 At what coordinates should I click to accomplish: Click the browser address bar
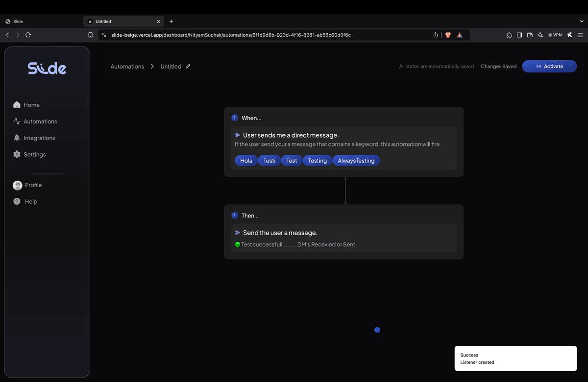[245, 35]
